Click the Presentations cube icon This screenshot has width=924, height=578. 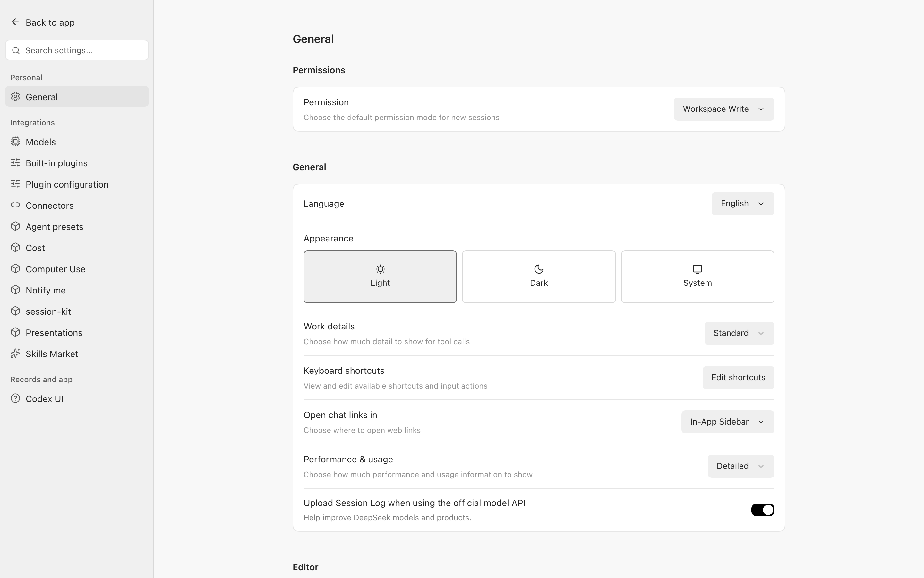15,333
